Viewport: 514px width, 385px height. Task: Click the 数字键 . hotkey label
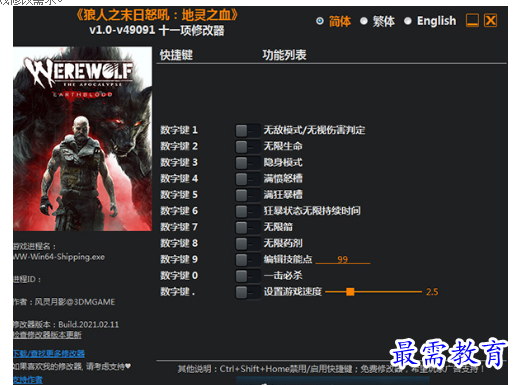point(178,292)
